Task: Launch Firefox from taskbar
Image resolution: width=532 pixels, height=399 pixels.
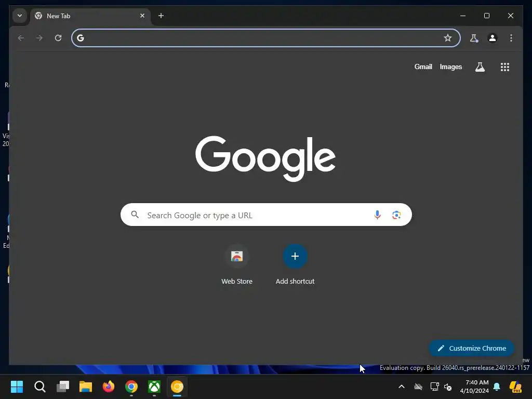Action: tap(109, 387)
